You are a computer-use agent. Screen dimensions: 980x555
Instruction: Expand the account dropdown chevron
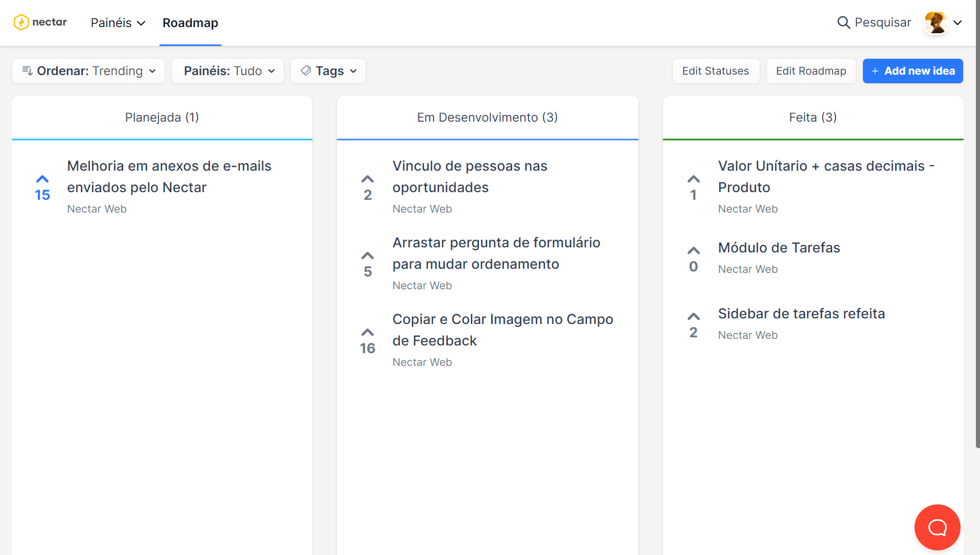[958, 23]
